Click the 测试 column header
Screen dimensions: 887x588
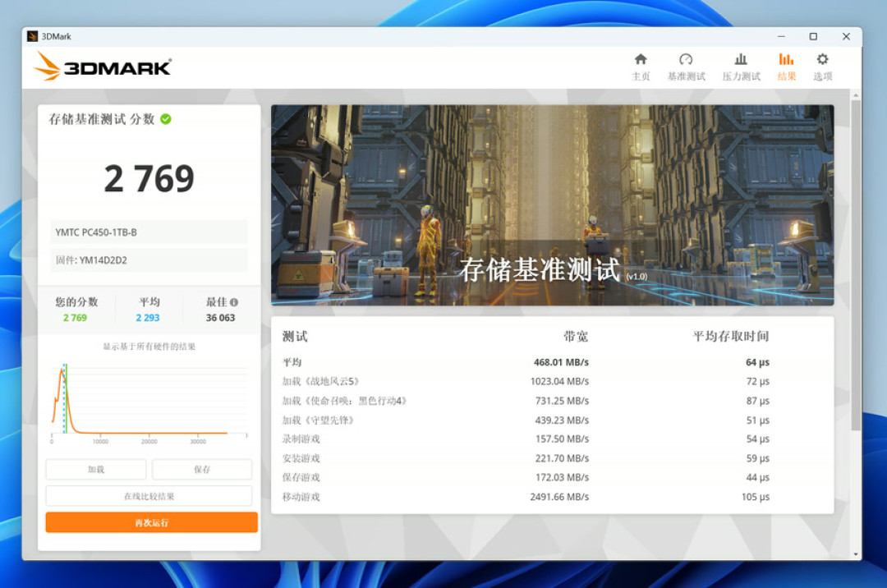pyautogui.click(x=295, y=337)
